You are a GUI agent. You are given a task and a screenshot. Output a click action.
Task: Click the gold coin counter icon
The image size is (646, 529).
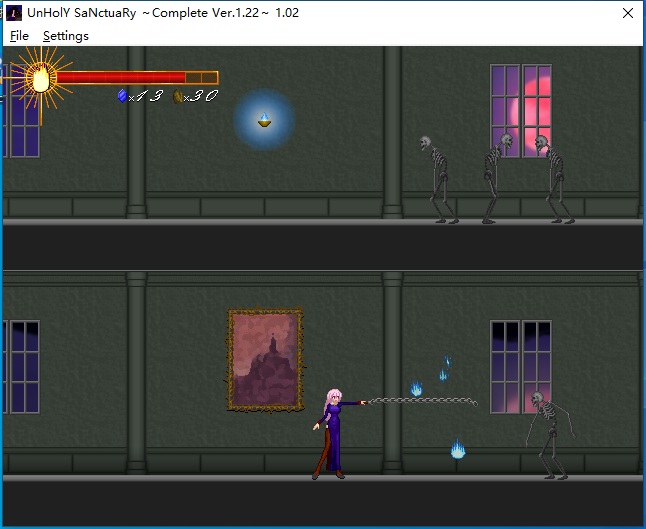179,96
